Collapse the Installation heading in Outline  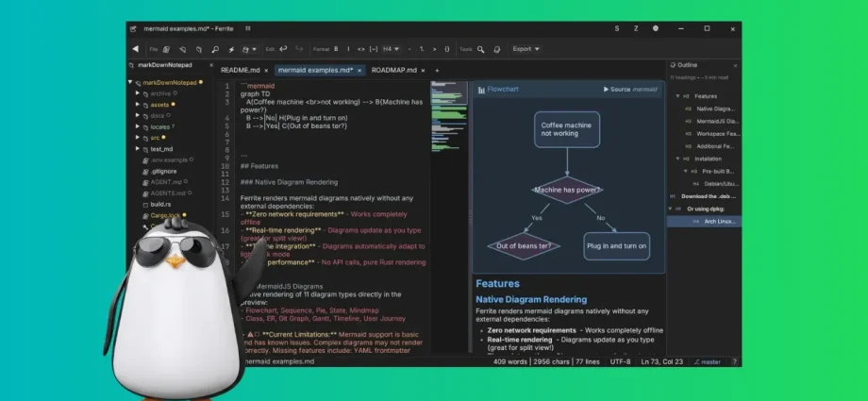click(x=677, y=159)
